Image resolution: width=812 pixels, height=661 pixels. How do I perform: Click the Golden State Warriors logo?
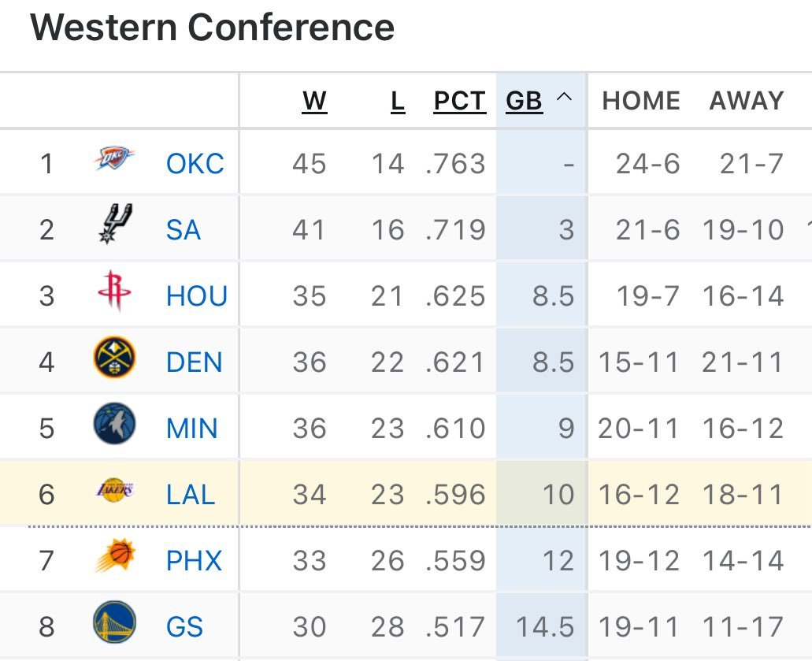114,623
